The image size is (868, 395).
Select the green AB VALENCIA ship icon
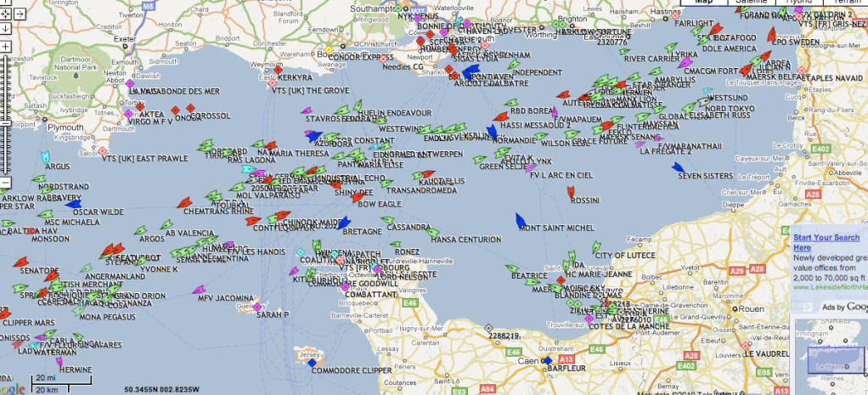(166, 224)
